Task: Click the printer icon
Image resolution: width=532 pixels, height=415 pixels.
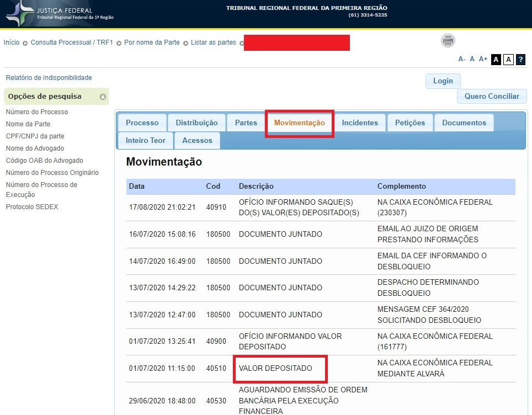Action: pos(448,41)
